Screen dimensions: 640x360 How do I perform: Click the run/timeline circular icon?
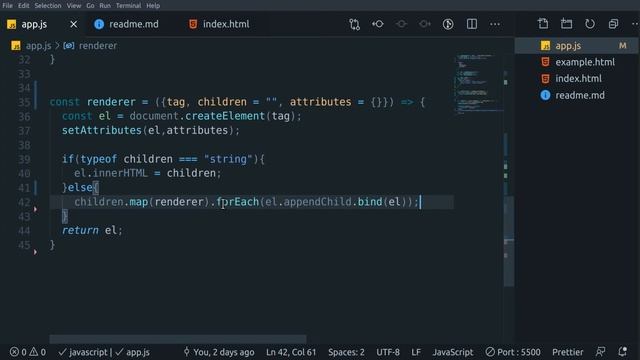[448, 24]
